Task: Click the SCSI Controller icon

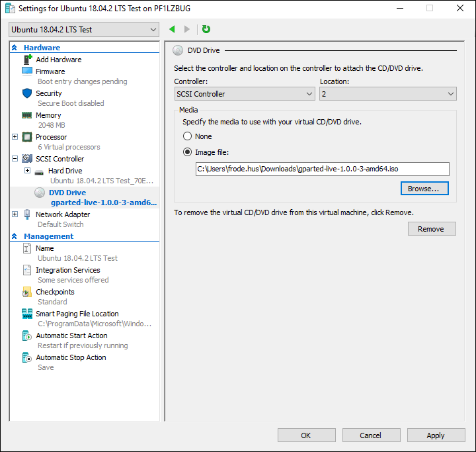Action: coord(27,159)
